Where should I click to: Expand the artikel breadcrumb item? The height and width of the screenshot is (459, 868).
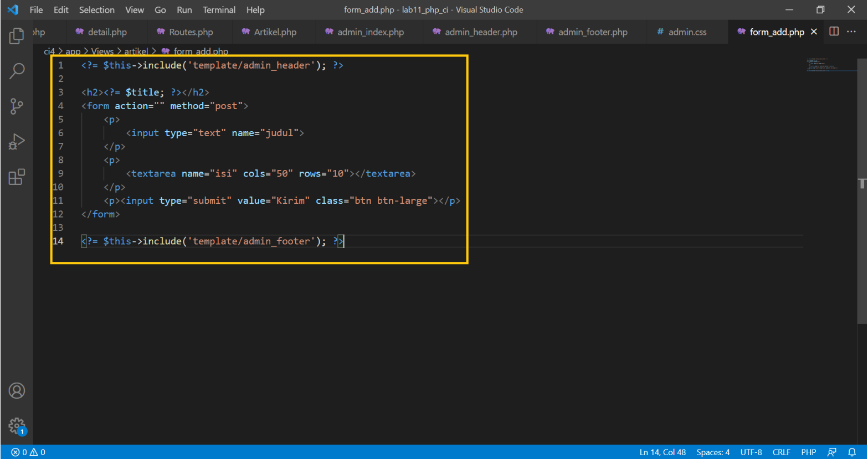(x=136, y=51)
